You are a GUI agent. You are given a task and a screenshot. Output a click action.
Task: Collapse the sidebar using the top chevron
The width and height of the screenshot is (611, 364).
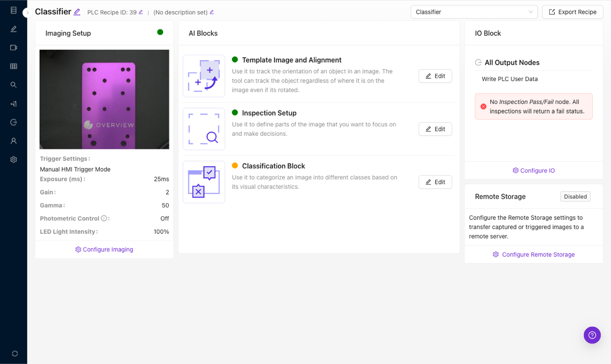(26, 12)
